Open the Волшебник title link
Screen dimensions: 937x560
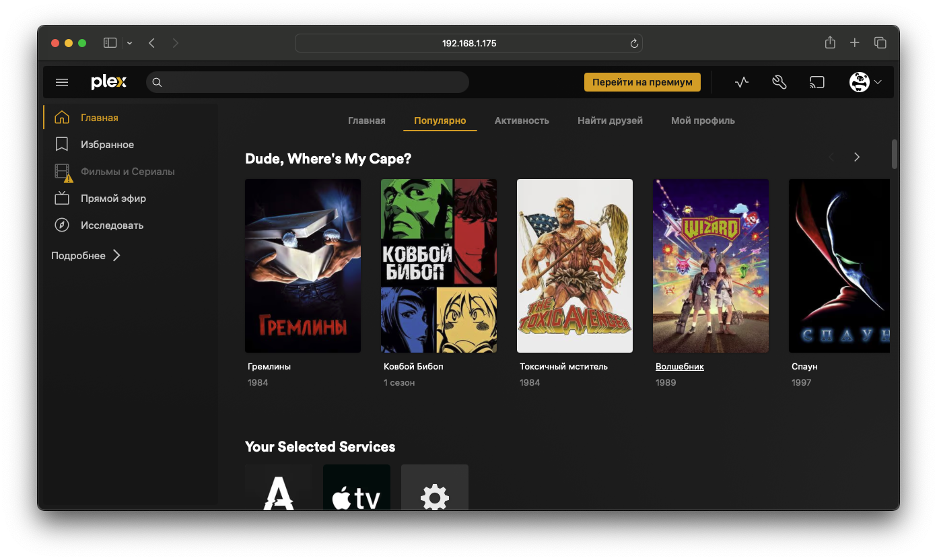(680, 366)
